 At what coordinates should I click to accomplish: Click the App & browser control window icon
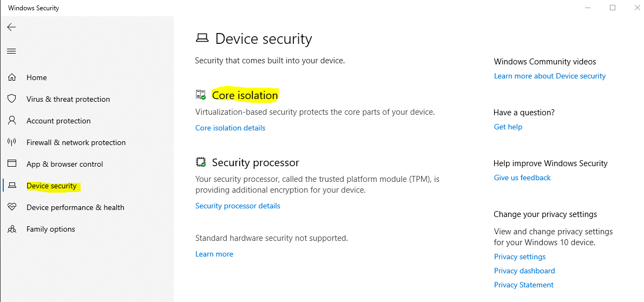(x=12, y=164)
